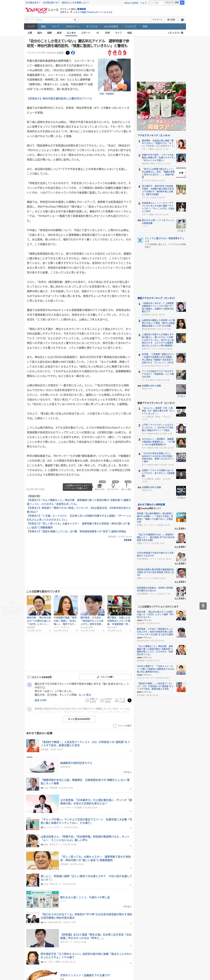Expand replies 返信 428件 on first comment

40,700
